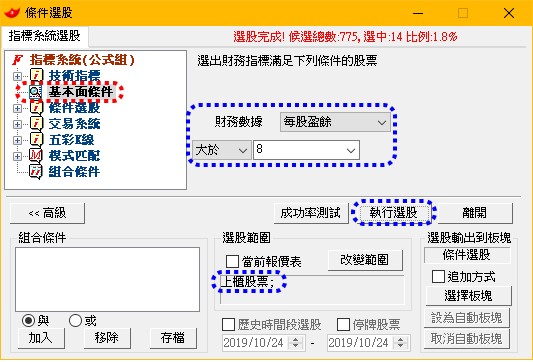The image size is (533, 362).
Task: Click the end date spinner arrows
Action: pyautogui.click(x=401, y=343)
